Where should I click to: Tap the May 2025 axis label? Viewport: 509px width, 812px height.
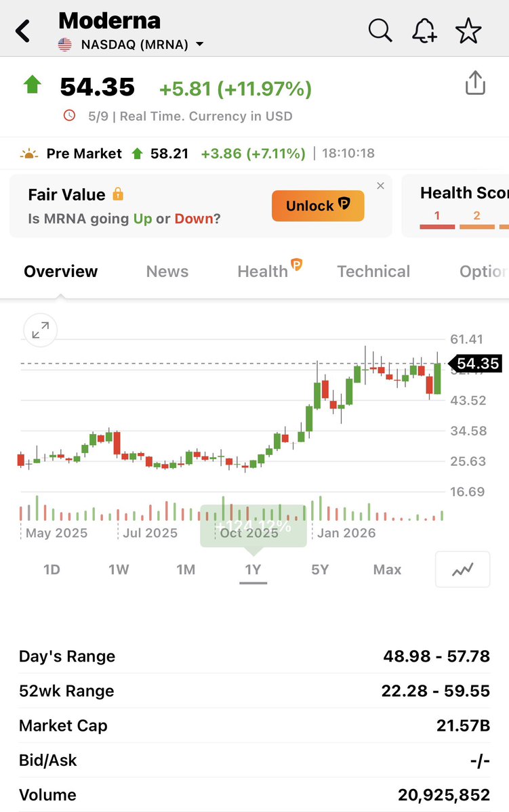(56, 533)
